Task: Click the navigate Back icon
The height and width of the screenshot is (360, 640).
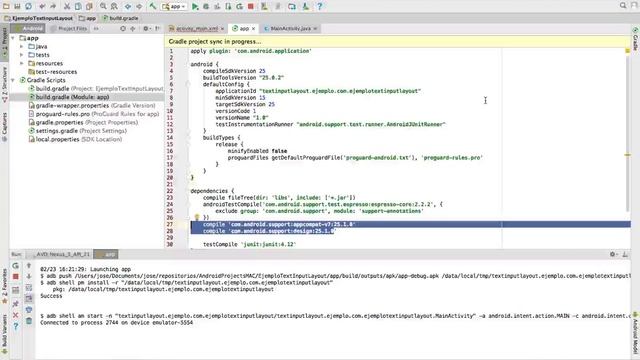Action: 128,6
